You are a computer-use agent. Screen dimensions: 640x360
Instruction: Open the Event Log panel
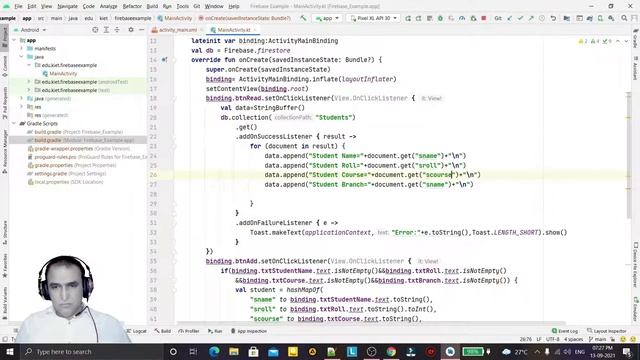[565, 331]
